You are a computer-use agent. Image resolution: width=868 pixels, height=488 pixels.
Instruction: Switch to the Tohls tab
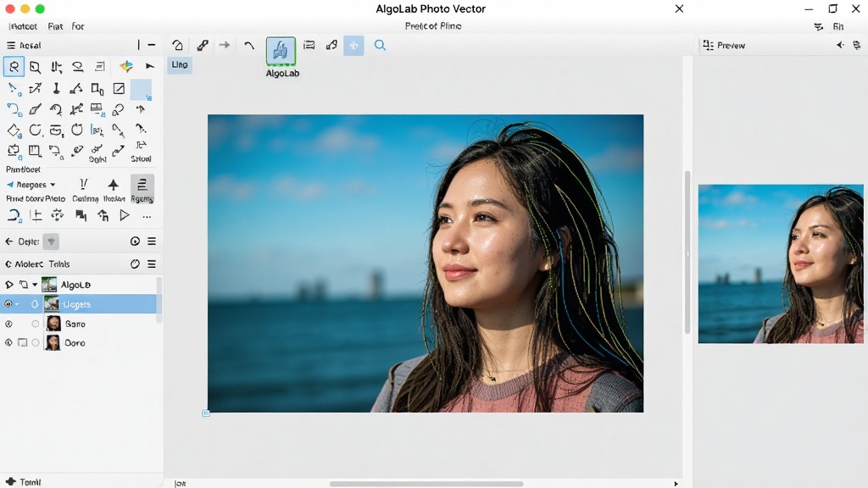point(59,264)
